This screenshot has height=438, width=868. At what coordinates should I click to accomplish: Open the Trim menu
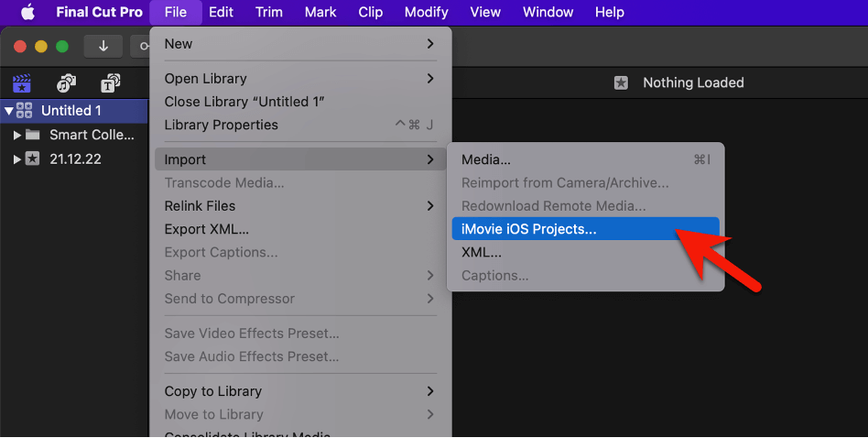[269, 12]
